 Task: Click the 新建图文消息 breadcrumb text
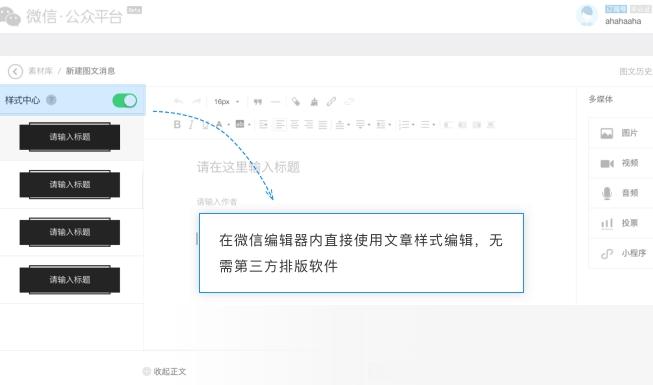coord(90,71)
